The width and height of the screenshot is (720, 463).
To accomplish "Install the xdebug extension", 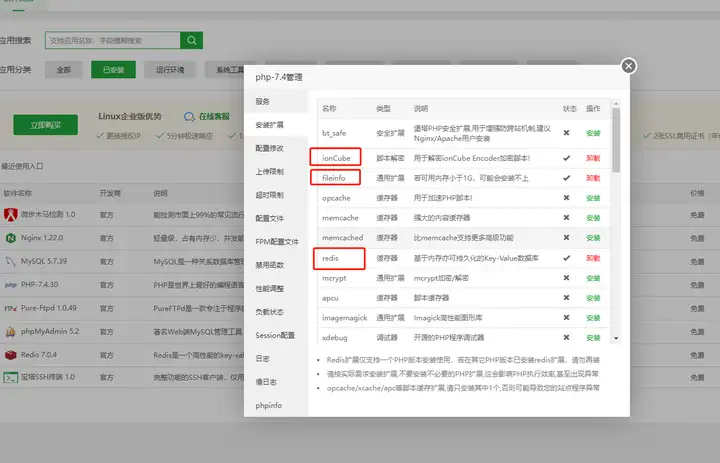I will (593, 338).
